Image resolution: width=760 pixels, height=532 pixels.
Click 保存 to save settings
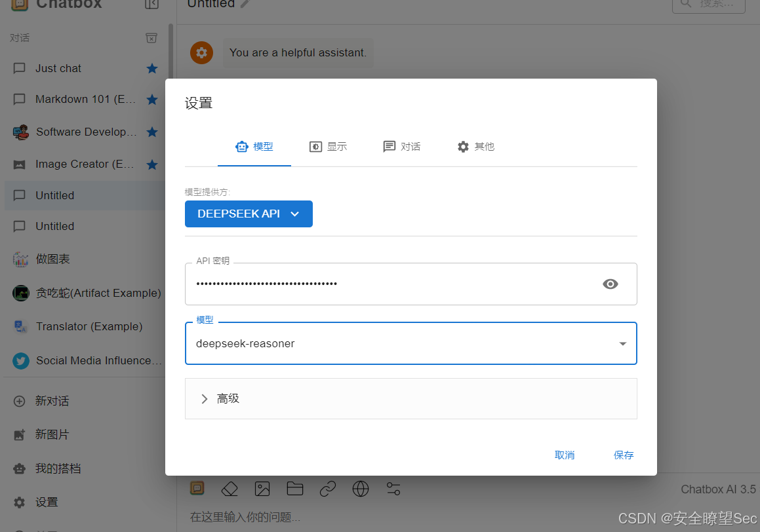point(624,455)
